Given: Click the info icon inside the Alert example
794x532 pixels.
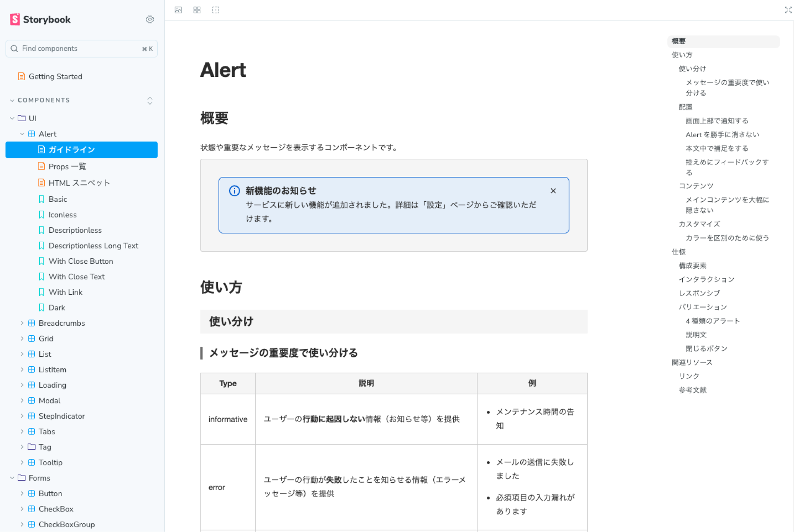Looking at the screenshot, I should coord(234,191).
